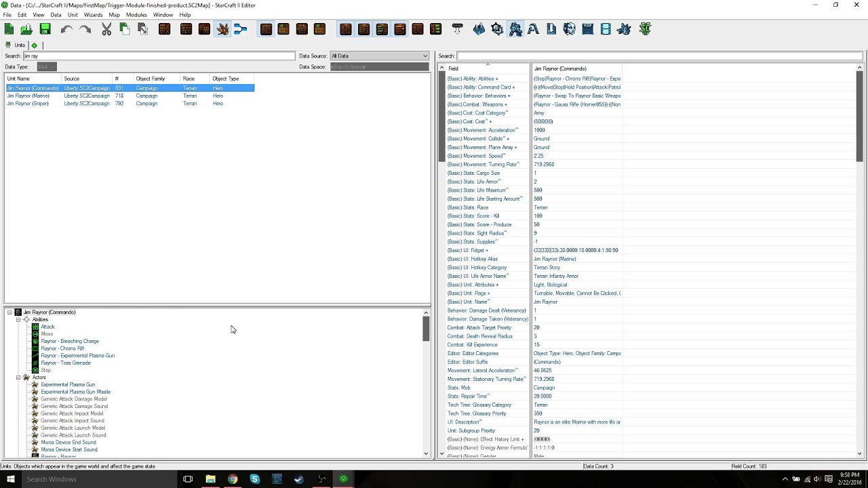The width and height of the screenshot is (868, 488).
Task: Select Experimental Plasma Gun Missile actor
Action: 75,392
